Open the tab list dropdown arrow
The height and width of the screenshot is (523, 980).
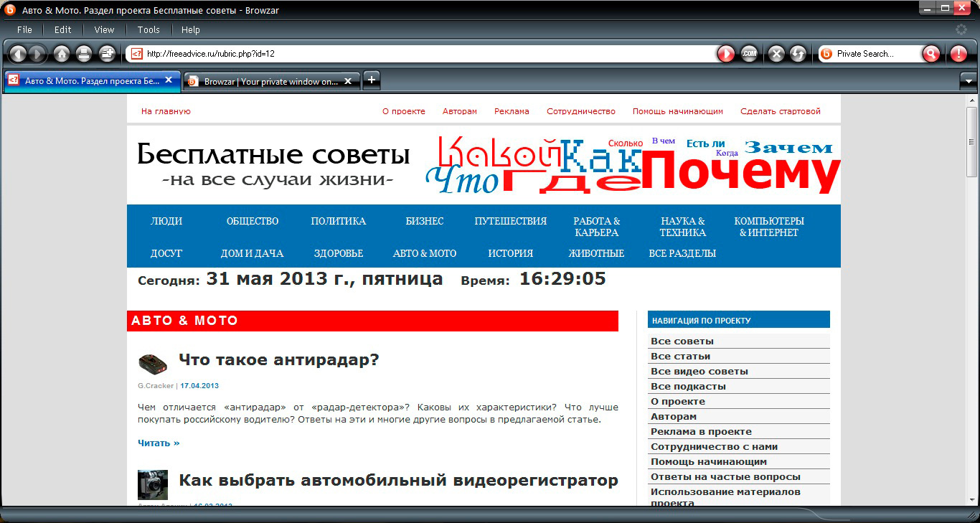pyautogui.click(x=968, y=81)
